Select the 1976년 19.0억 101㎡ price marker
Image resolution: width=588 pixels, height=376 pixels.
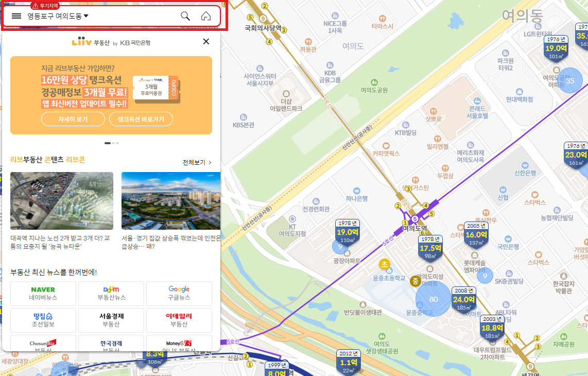coord(556,49)
